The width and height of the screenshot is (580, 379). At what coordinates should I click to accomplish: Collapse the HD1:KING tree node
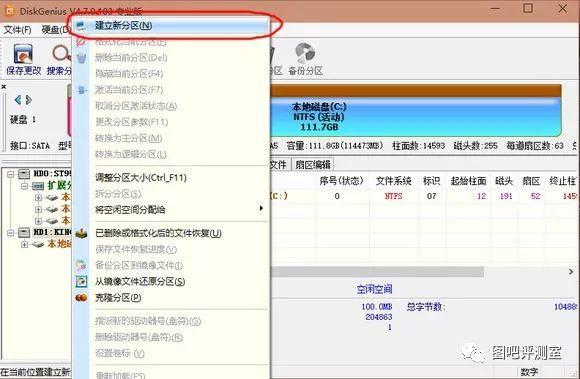click(11, 232)
